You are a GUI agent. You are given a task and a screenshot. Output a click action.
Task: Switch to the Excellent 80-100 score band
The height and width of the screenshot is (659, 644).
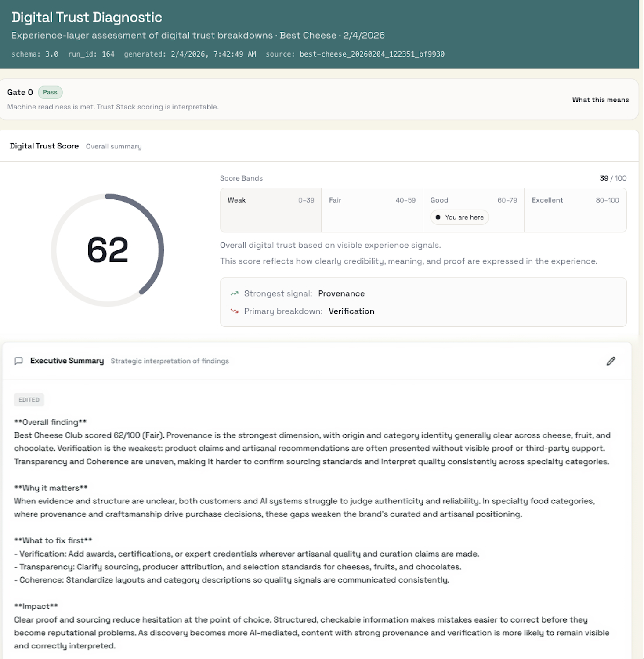click(575, 210)
